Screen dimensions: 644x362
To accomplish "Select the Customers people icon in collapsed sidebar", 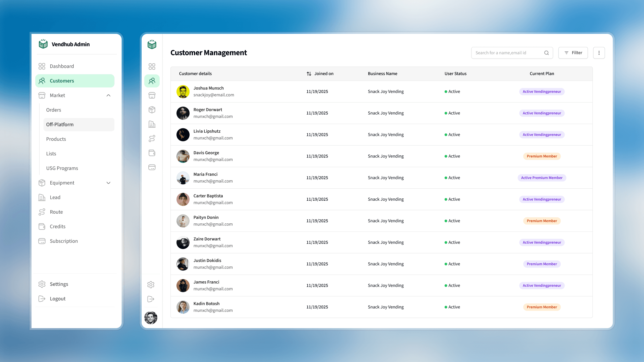I will [x=152, y=81].
